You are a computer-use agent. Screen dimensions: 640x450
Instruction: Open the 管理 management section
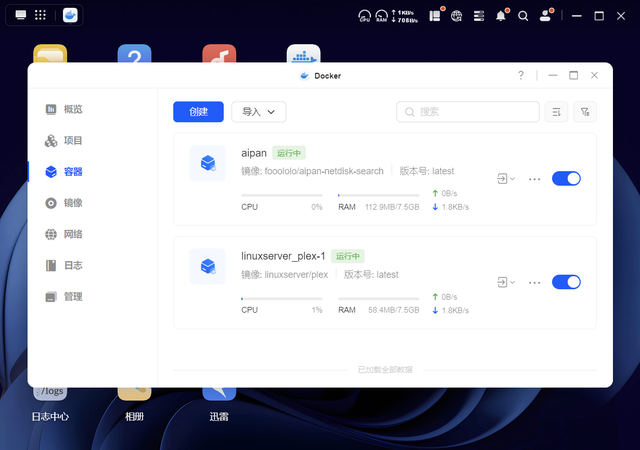coord(64,296)
